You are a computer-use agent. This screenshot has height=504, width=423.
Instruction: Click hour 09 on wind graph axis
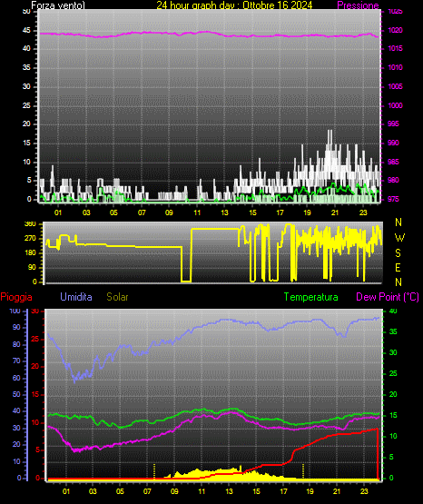tap(169, 212)
